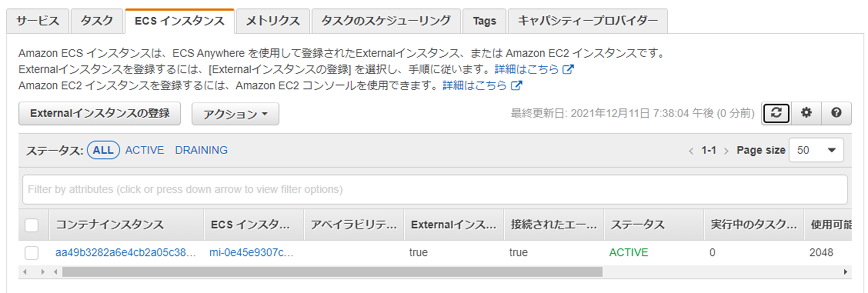This screenshot has width=868, height=293.
Task: Click second external link icon after 詳細はこちら
Action: click(515, 86)
